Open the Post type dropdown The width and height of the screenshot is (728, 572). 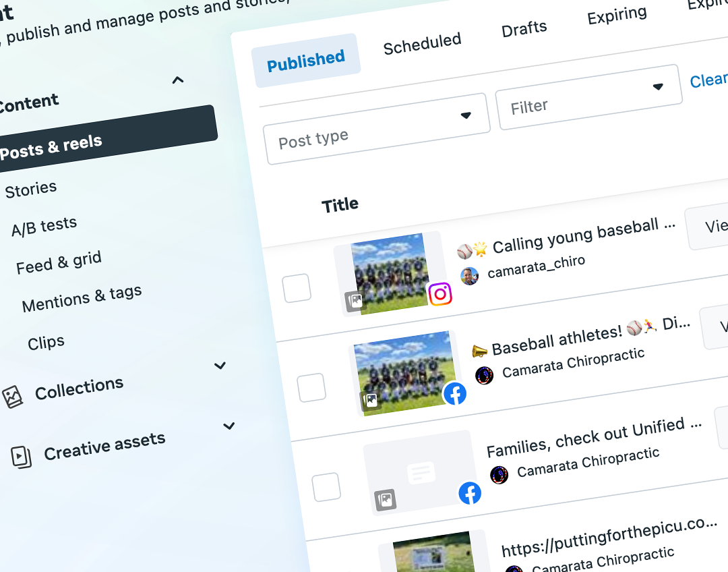(x=377, y=124)
